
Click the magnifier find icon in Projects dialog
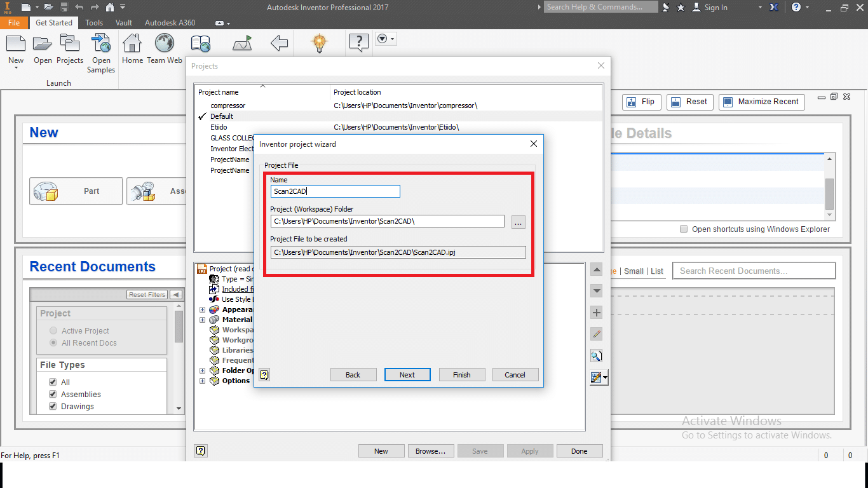[596, 355]
